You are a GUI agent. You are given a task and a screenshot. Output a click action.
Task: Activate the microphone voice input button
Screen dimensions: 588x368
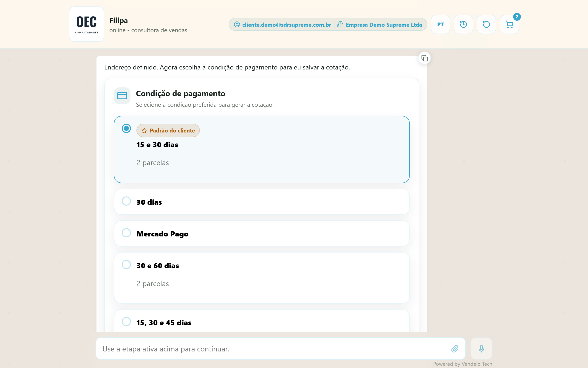point(481,348)
